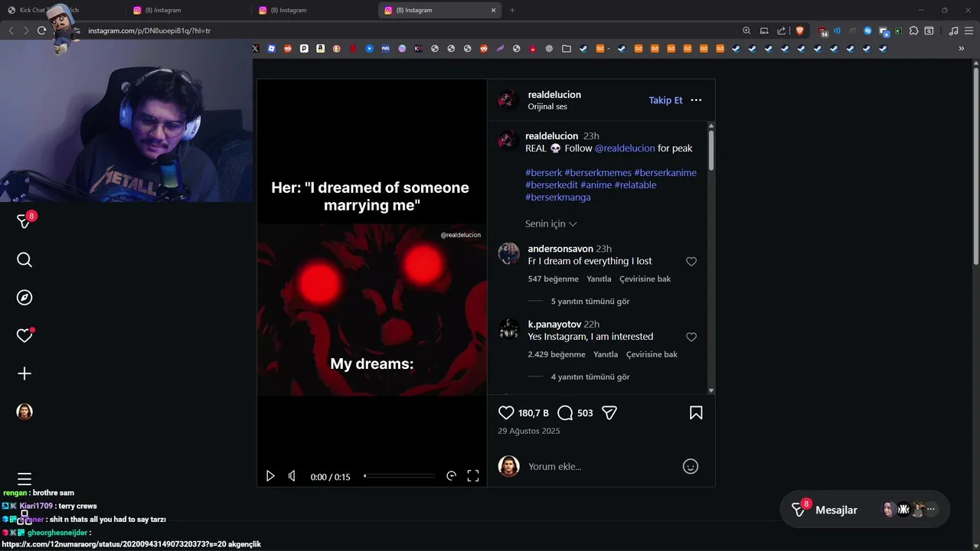This screenshot has height=551, width=980.
Task: Open the post's three-dot options menu
Action: (696, 100)
